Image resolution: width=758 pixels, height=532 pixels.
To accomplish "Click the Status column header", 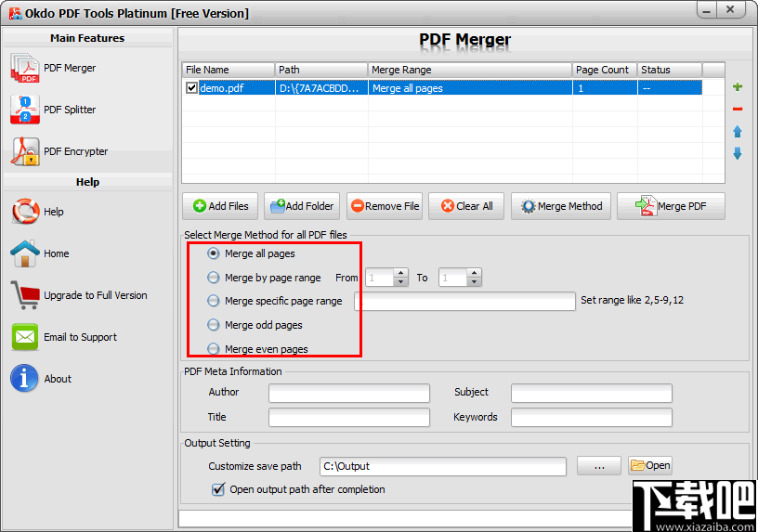I will 670,70.
